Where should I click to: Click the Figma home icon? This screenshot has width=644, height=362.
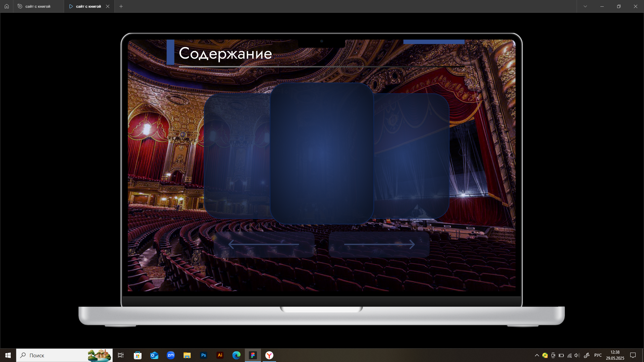tap(7, 6)
